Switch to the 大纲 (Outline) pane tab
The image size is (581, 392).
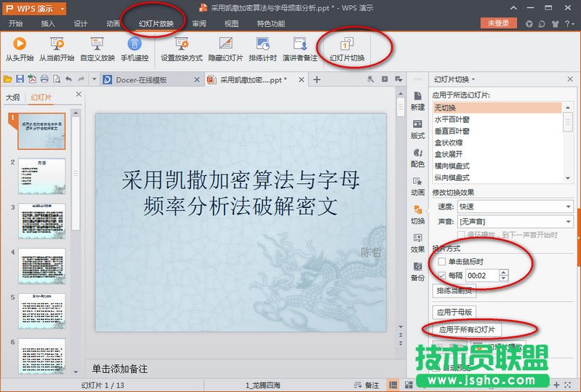coord(13,97)
